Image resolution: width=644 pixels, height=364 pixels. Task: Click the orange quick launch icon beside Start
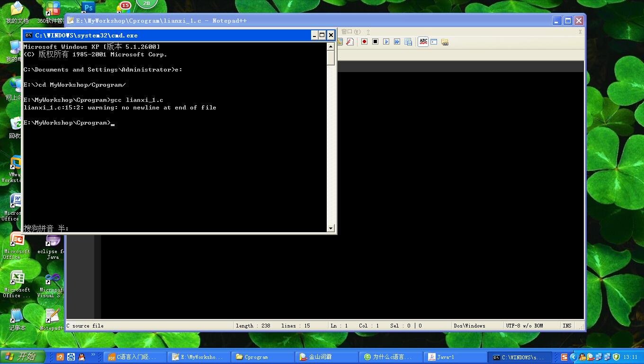(x=60, y=357)
